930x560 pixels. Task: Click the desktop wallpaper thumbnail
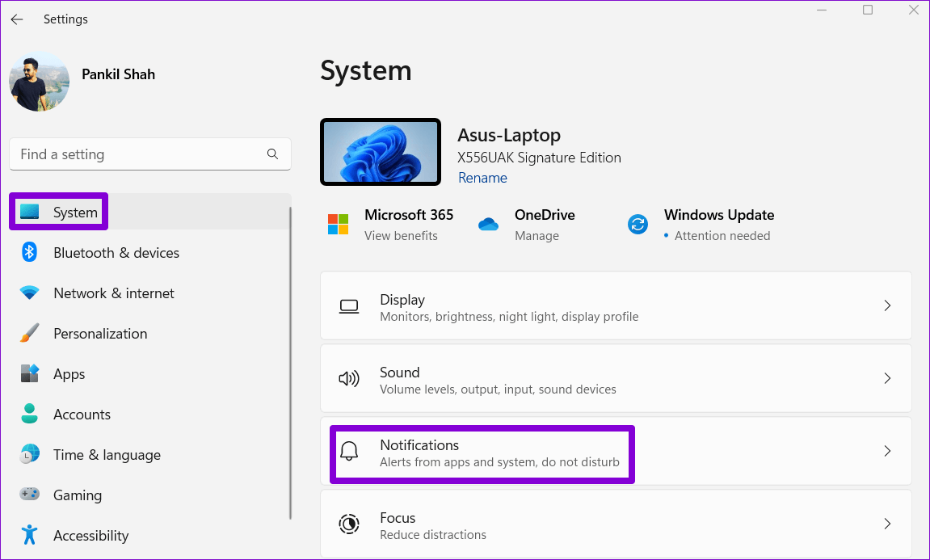381,152
